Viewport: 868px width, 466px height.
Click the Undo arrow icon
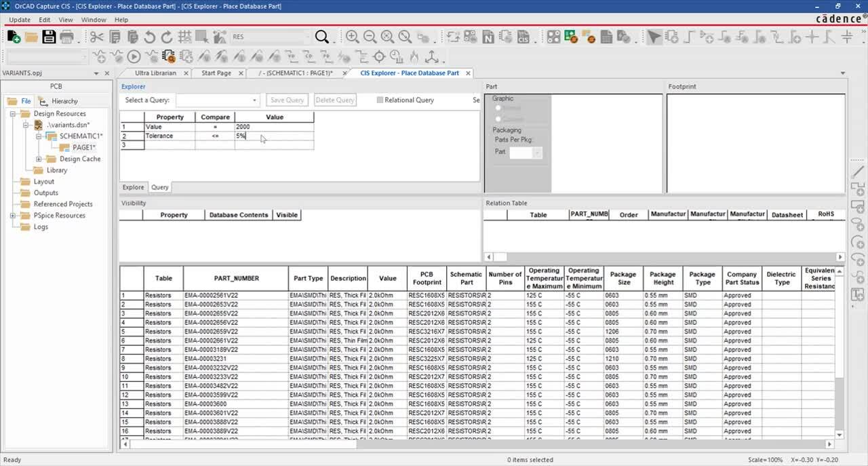pyautogui.click(x=149, y=37)
